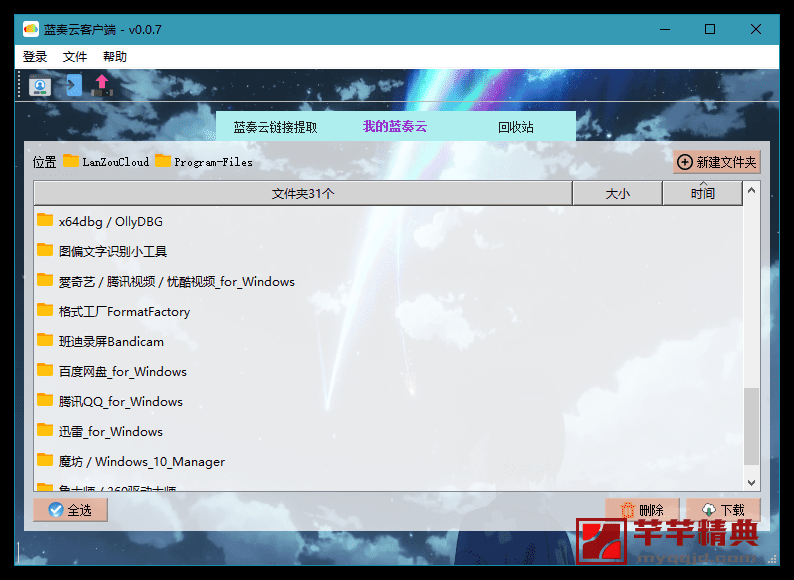
Task: Click folder icon of 班迪录屏Bandicam row
Action: 45,340
